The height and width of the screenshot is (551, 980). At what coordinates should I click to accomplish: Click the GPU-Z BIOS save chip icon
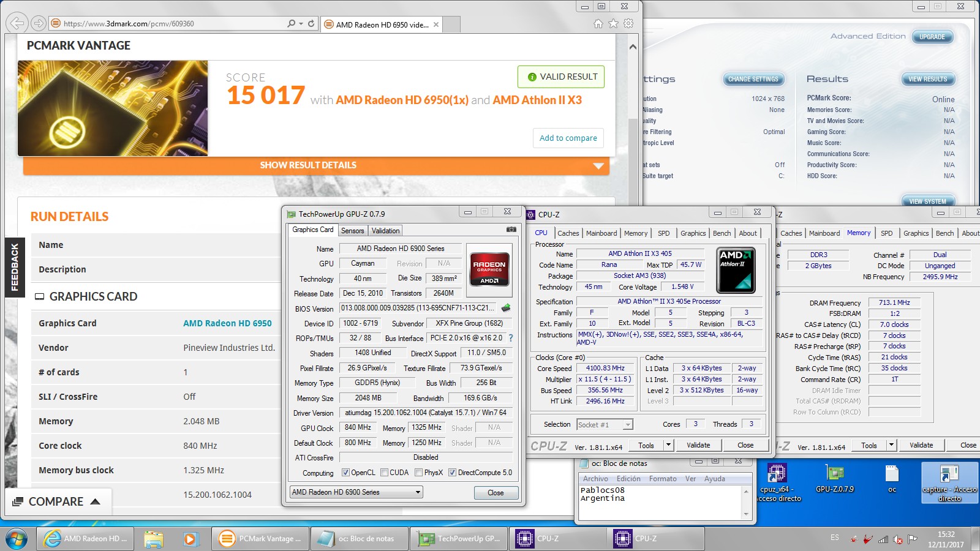point(506,308)
